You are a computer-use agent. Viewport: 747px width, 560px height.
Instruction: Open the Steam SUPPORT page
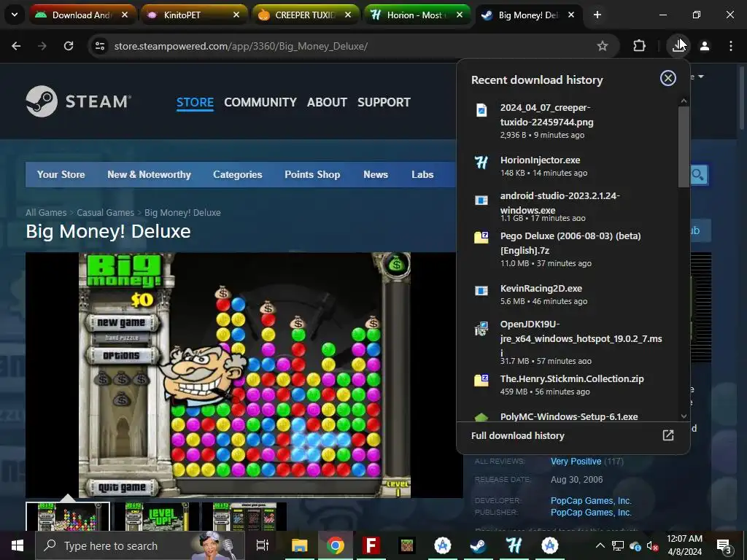point(384,102)
